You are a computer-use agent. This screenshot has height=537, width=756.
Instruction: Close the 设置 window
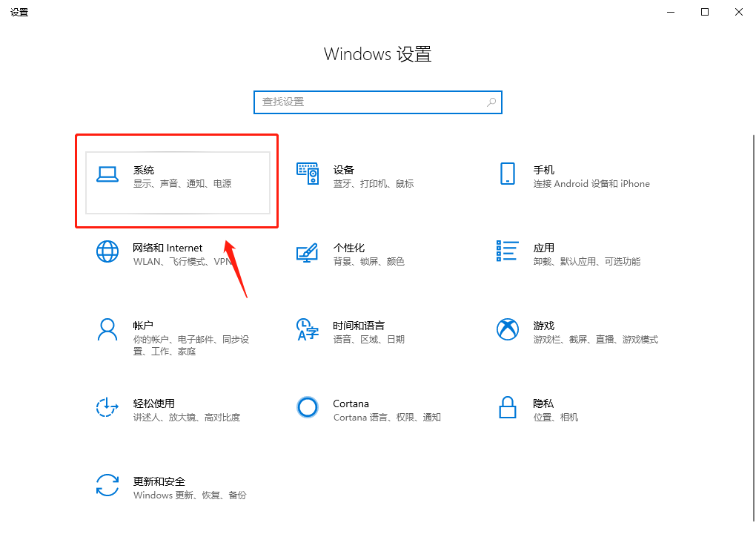tap(739, 12)
